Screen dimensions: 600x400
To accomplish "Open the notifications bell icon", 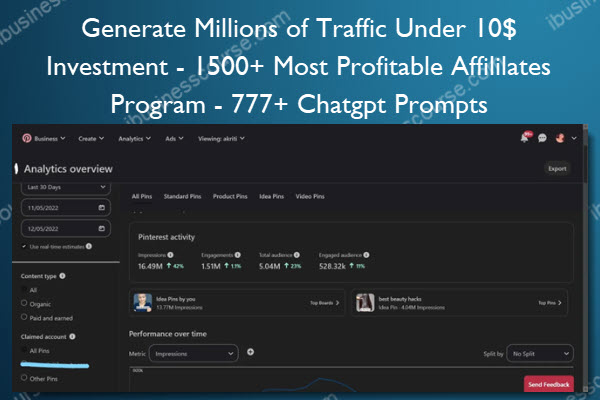I will (x=526, y=137).
